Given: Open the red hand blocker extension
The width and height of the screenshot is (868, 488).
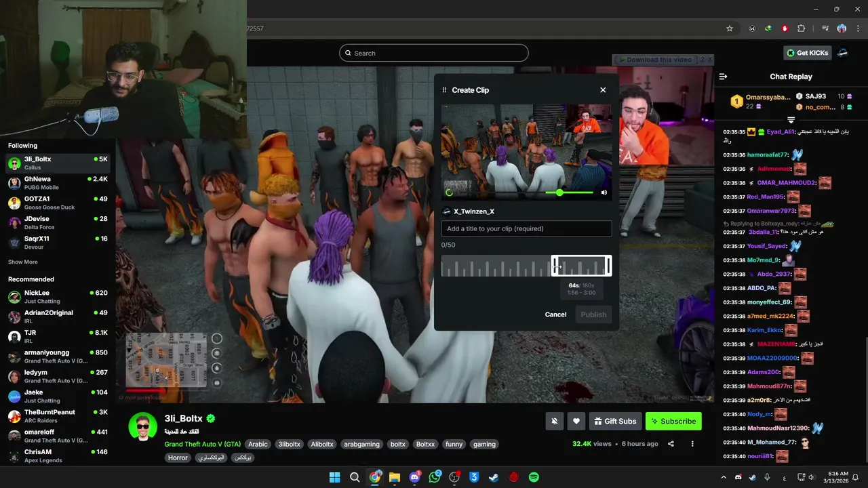Looking at the screenshot, I should pyautogui.click(x=785, y=28).
